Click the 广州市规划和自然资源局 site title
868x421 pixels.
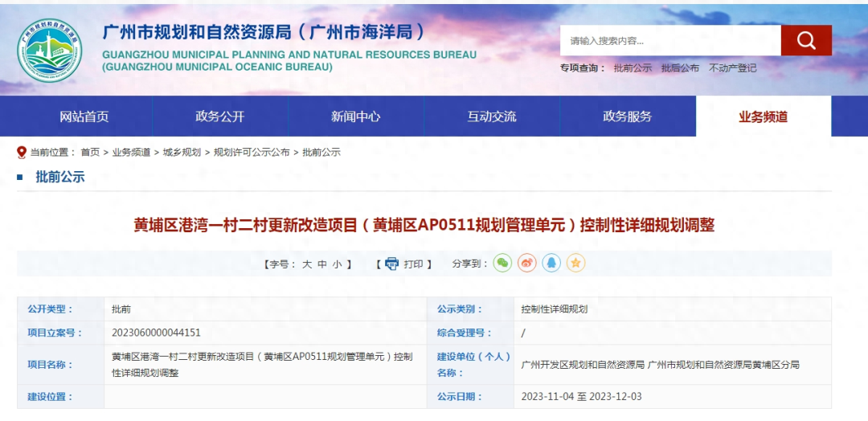point(265,32)
